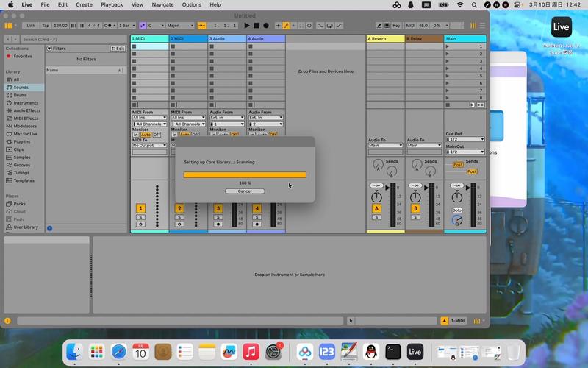
Task: Select the Samples category
Action: coord(22,157)
